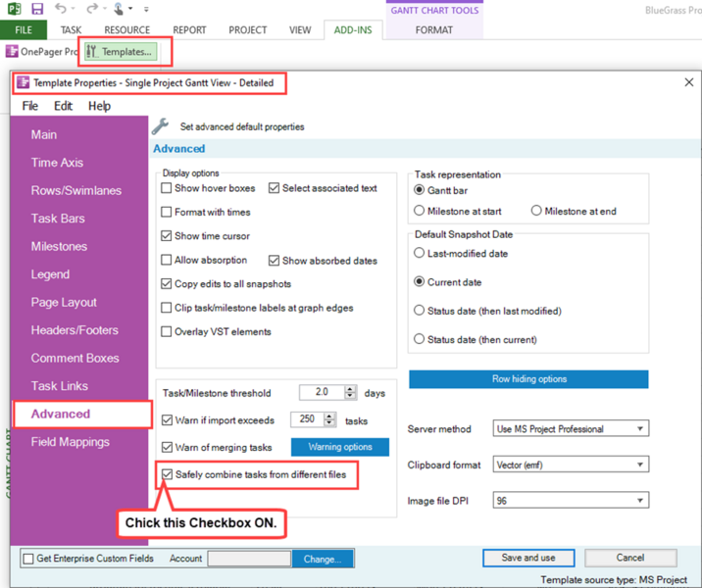Open the dialog's Edit menu
This screenshot has width=702, height=588.
click(63, 106)
